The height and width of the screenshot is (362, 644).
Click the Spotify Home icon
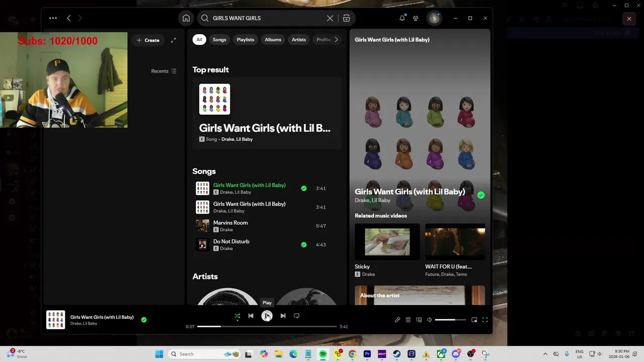(186, 18)
